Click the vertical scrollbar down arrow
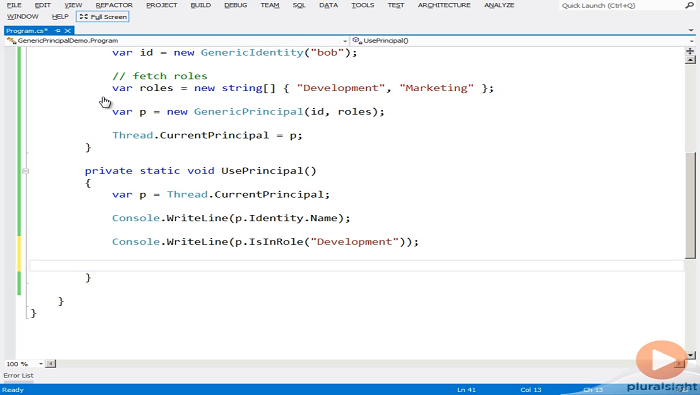The image size is (700, 395). (691, 355)
